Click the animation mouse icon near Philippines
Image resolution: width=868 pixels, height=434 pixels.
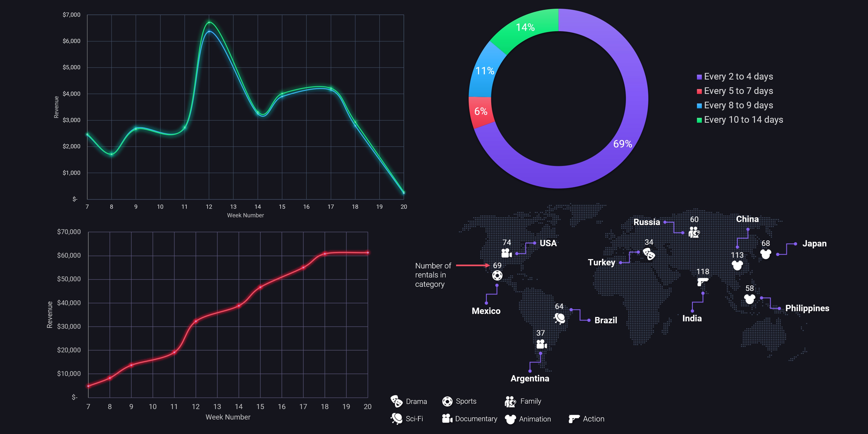[750, 299]
